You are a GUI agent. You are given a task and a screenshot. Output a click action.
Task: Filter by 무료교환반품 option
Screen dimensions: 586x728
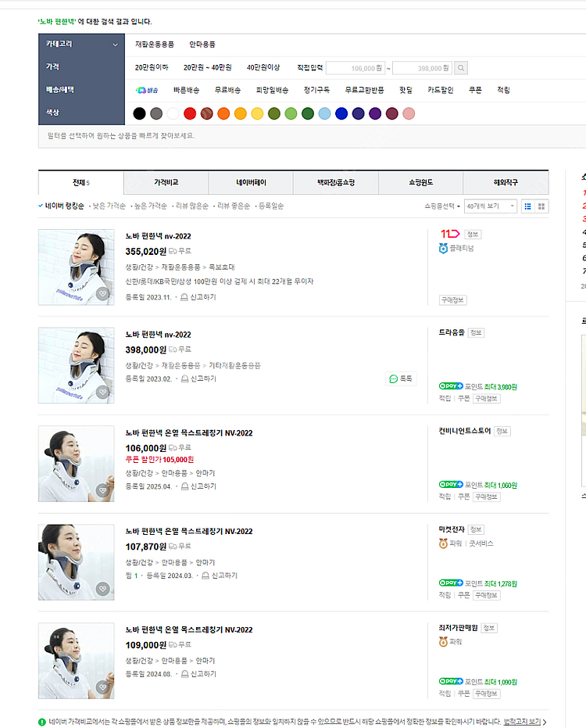tap(364, 90)
